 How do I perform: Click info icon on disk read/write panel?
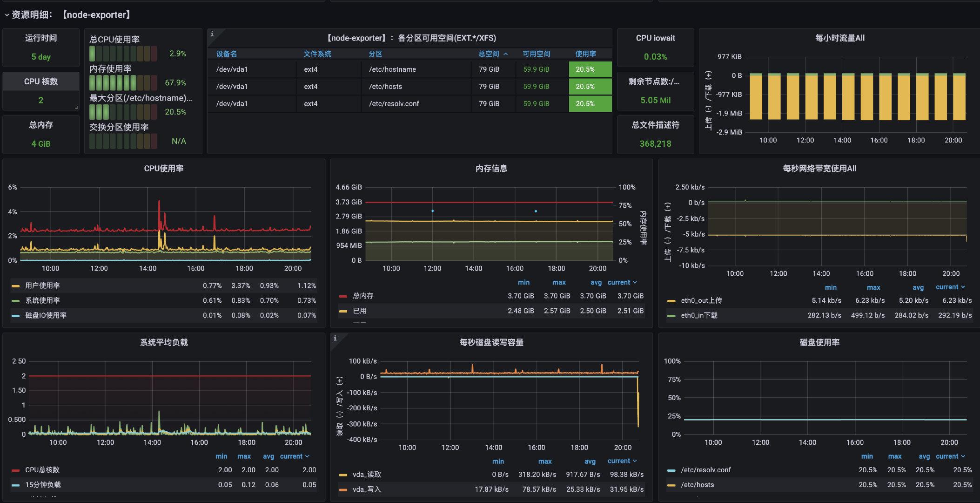pos(335,338)
